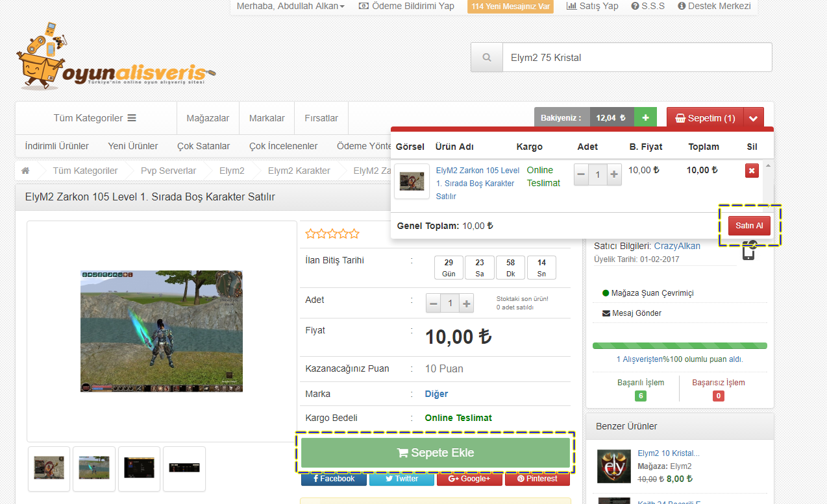
Task: Toggle the cart dropdown arrow next to Sepetim
Action: (x=754, y=119)
